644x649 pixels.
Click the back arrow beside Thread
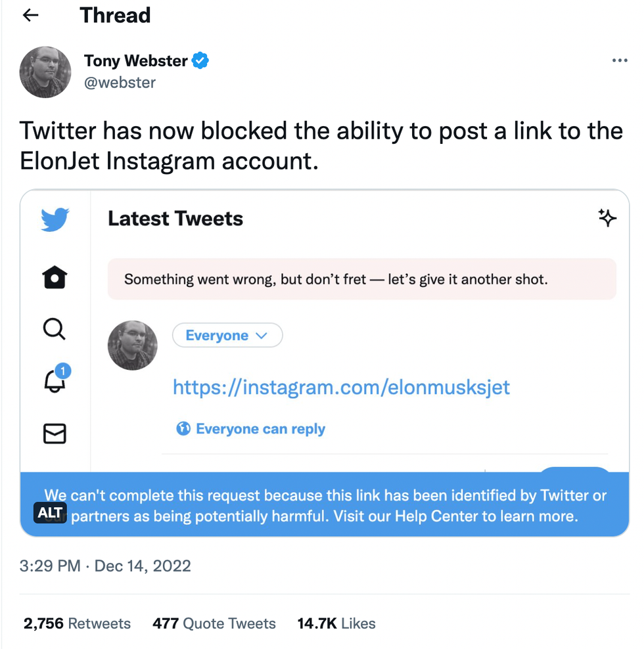tap(31, 16)
